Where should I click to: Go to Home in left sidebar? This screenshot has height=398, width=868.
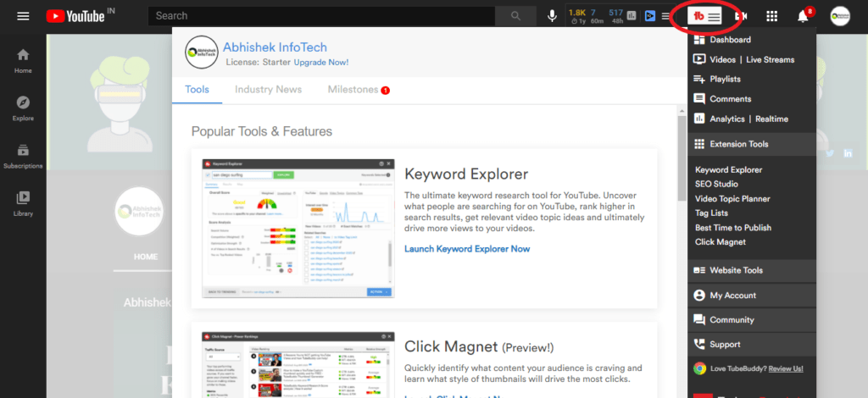pos(23,61)
